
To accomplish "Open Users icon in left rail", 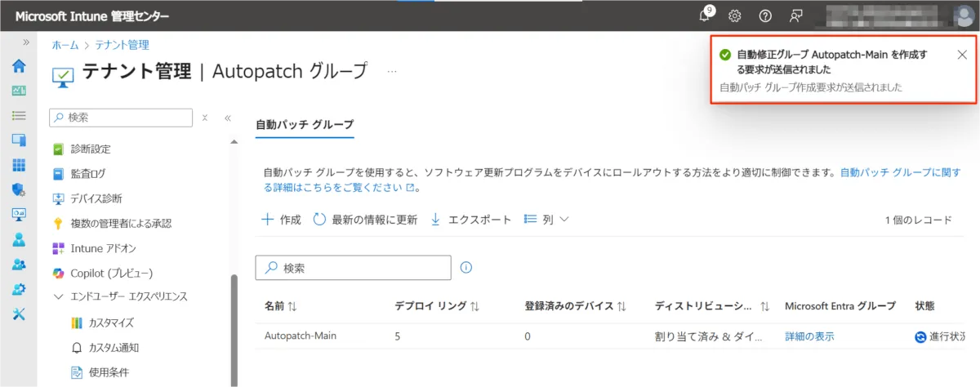I will point(19,240).
